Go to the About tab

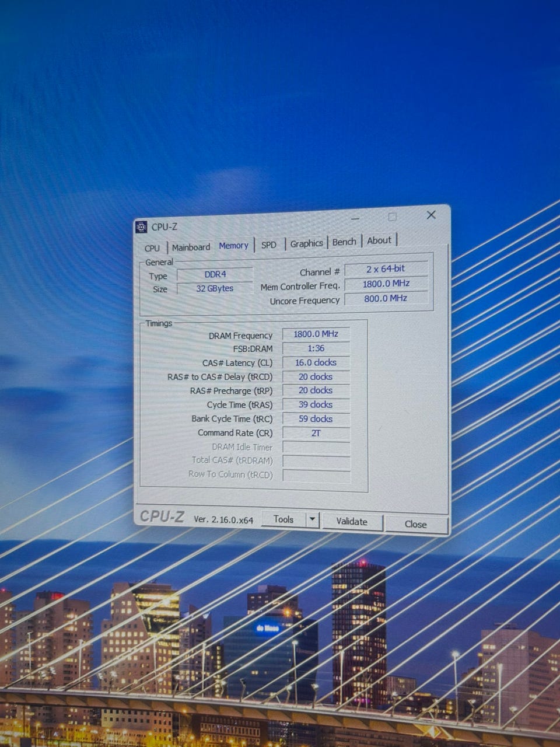click(379, 240)
